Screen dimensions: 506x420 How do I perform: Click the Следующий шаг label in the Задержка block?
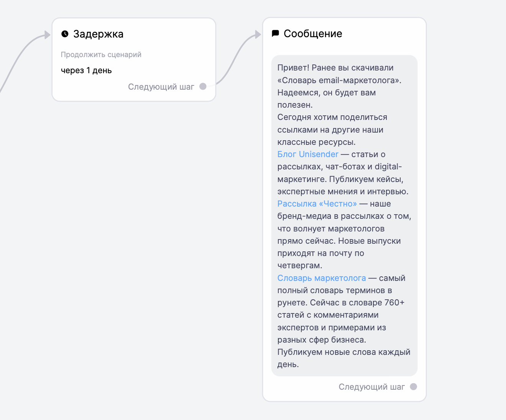[x=161, y=87]
